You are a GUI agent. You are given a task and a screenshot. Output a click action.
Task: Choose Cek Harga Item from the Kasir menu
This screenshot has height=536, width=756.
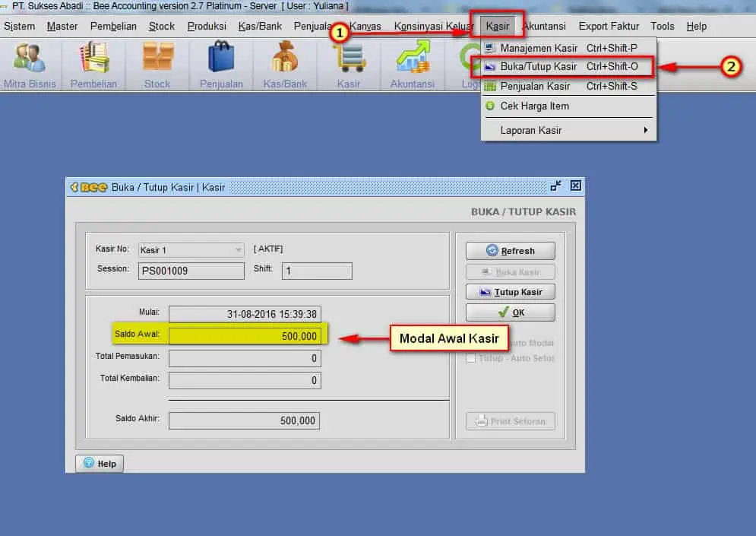tap(569, 106)
